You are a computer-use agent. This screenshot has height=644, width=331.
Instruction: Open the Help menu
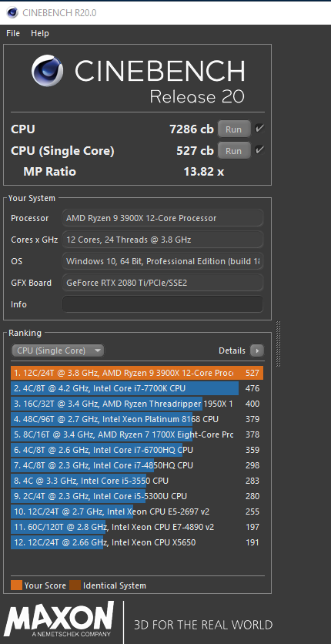[40, 33]
